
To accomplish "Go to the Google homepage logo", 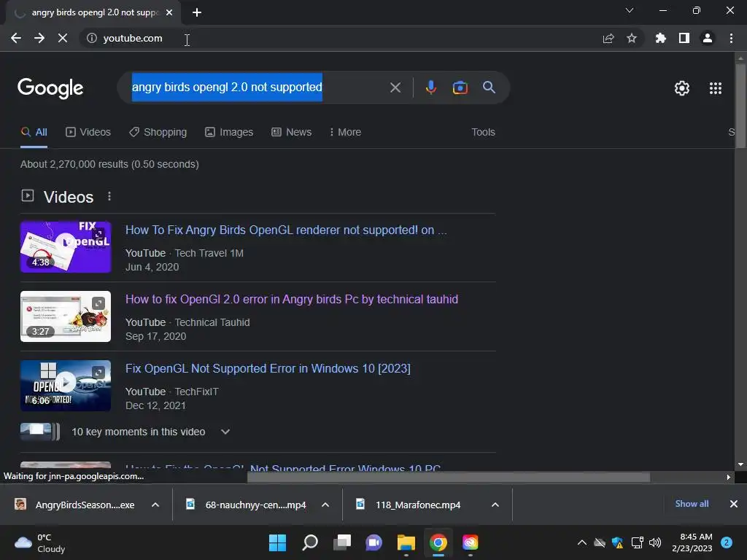I will coord(50,88).
